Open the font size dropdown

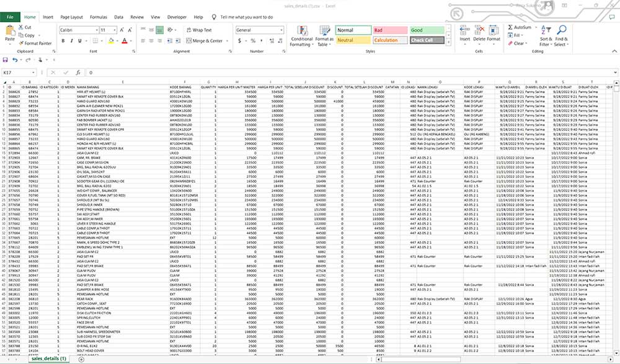(115, 30)
